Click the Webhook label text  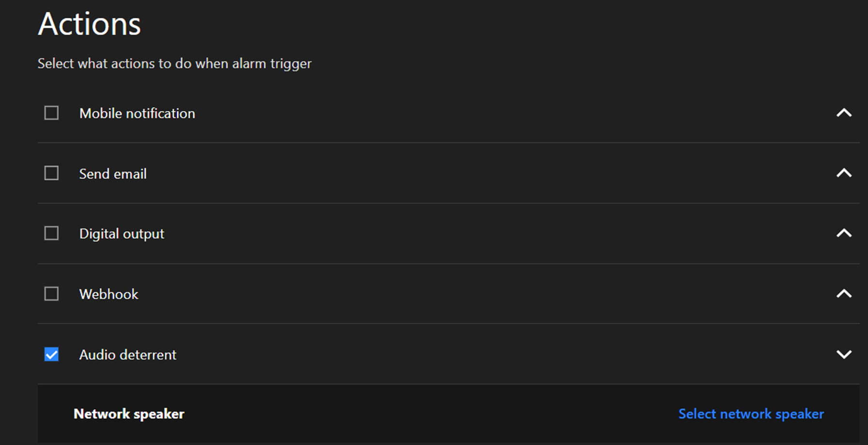[x=108, y=294]
